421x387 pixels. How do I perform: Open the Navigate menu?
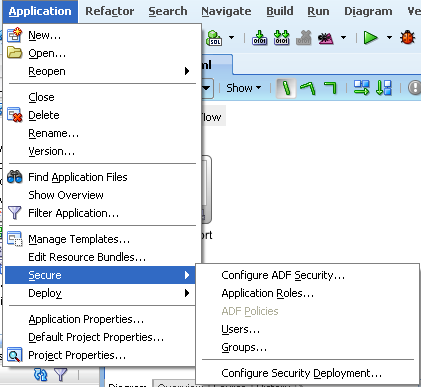click(226, 11)
